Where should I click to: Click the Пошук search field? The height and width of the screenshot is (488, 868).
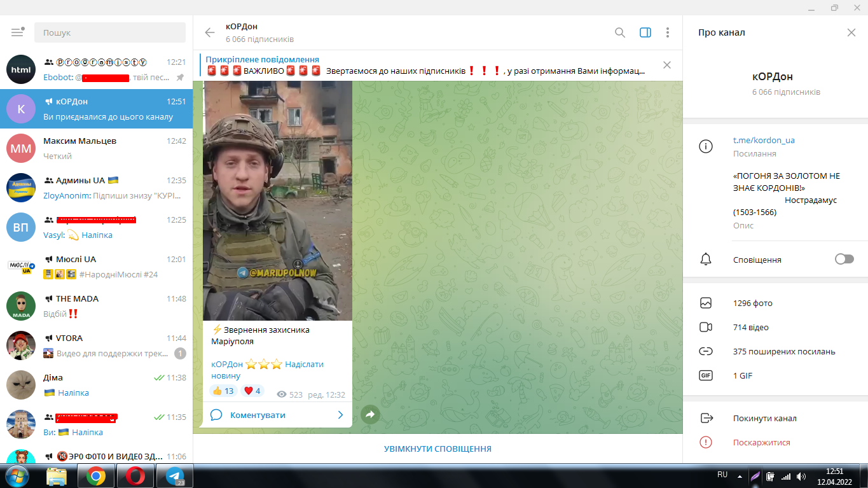coord(110,32)
